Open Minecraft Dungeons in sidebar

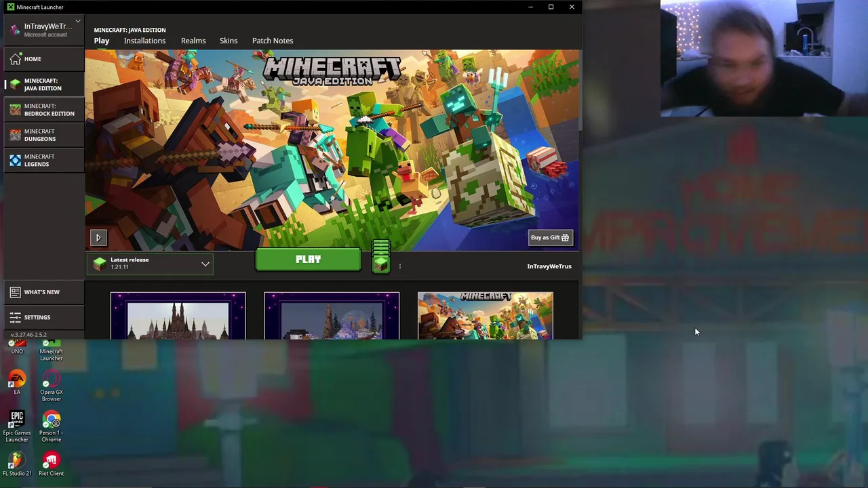43,135
